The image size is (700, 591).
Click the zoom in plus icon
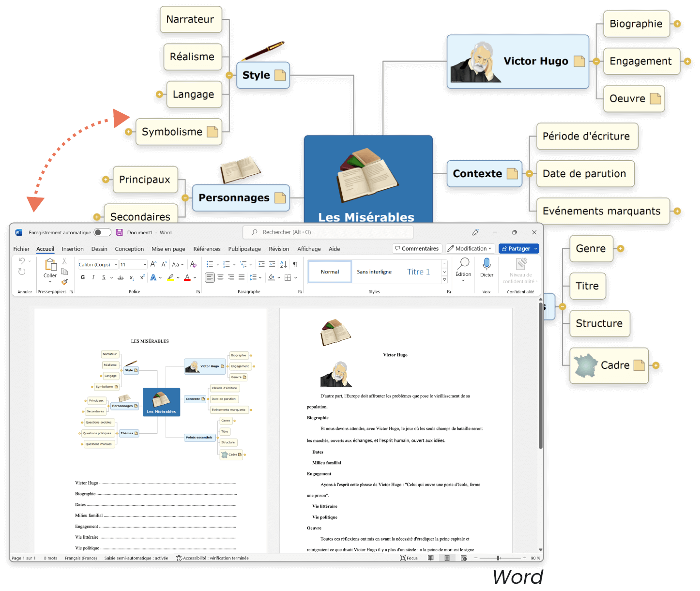[x=524, y=558]
